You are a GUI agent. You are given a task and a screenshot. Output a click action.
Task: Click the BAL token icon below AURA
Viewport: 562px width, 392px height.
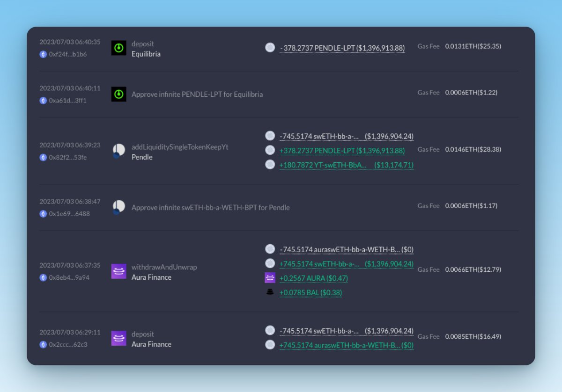tap(270, 292)
